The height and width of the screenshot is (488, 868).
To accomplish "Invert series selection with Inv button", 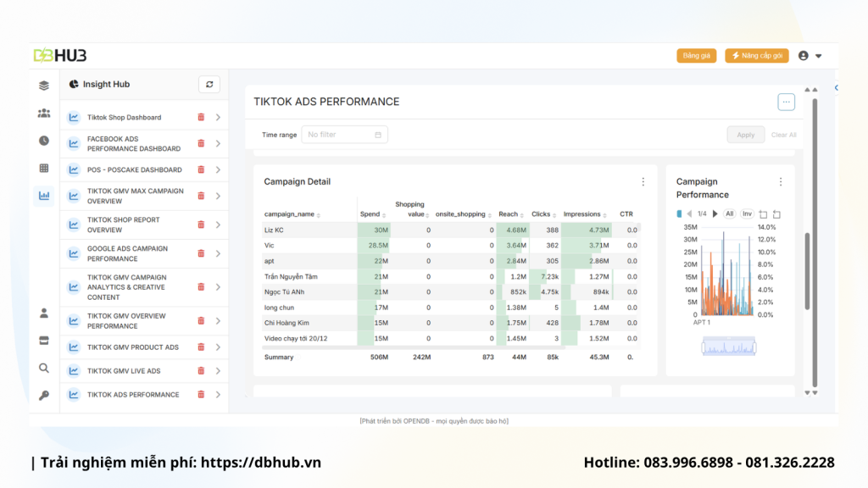I will 747,213.
